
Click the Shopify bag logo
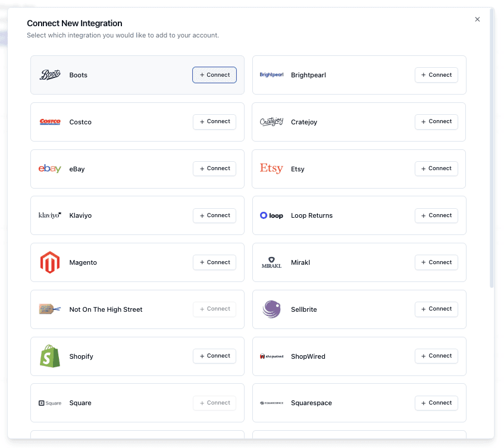(50, 356)
